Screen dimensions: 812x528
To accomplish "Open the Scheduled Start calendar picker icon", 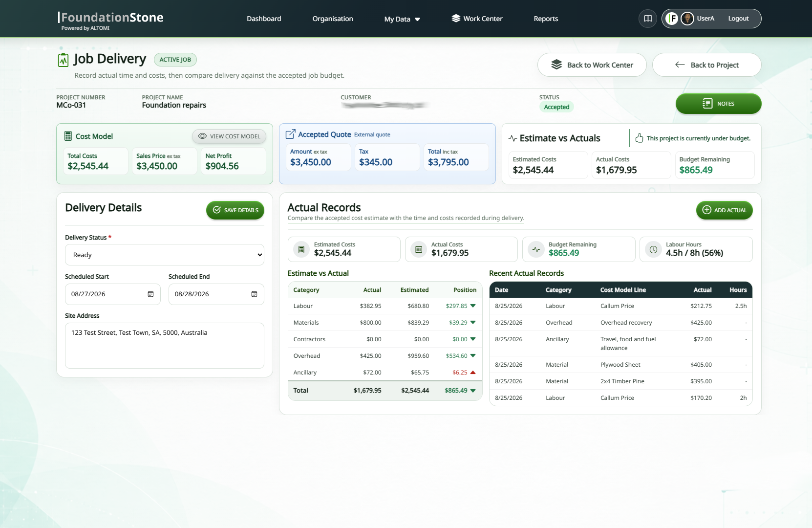I will click(x=150, y=294).
